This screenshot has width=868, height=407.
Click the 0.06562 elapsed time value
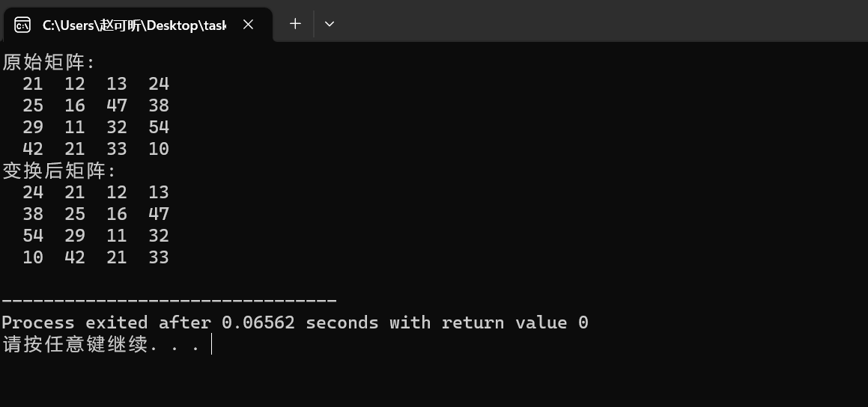(x=258, y=322)
